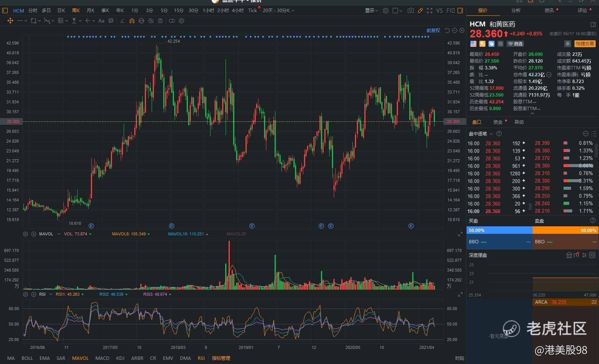This screenshot has width=599, height=364.
Task: Click first earnings E marker on chart
Action: 91,226
